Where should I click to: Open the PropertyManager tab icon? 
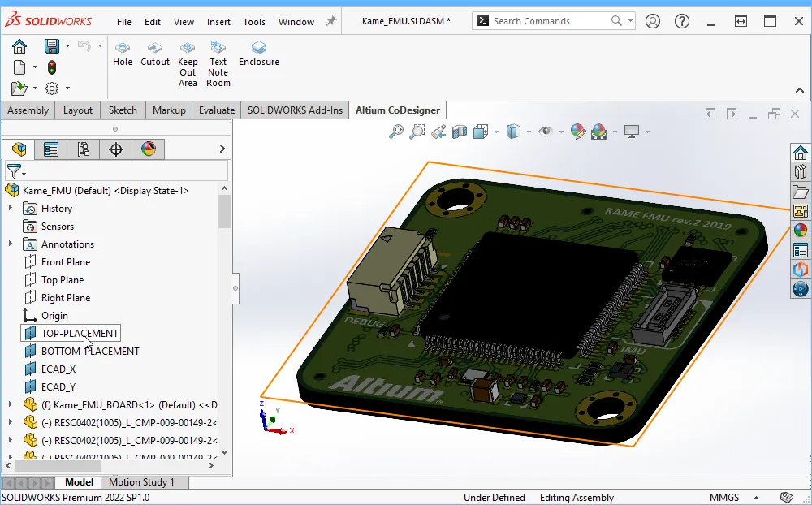(50, 149)
